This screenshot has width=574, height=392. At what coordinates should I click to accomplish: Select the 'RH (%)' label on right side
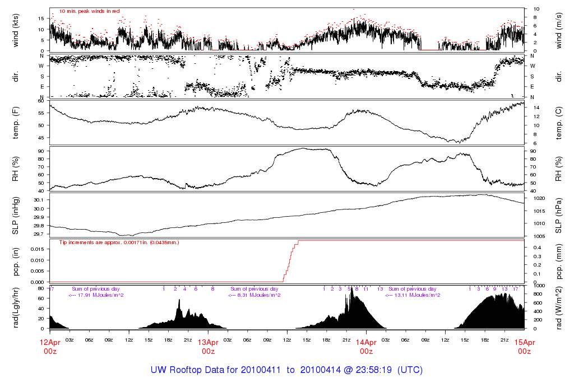[x=559, y=169]
